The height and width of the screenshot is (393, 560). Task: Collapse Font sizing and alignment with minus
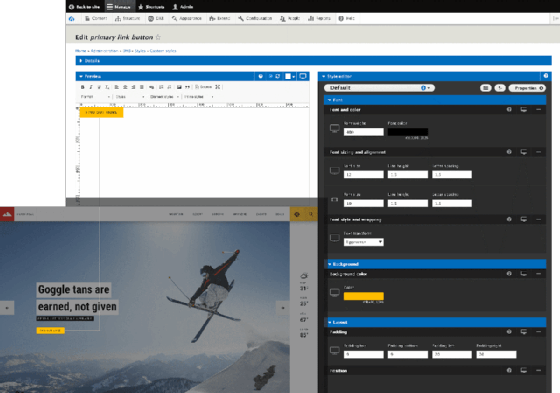[539, 152]
